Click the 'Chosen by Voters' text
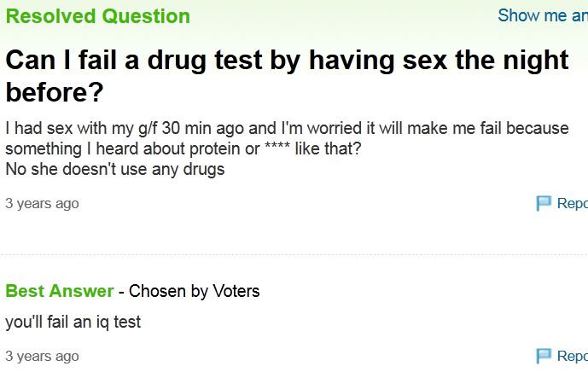The image size is (588, 378). click(x=195, y=291)
